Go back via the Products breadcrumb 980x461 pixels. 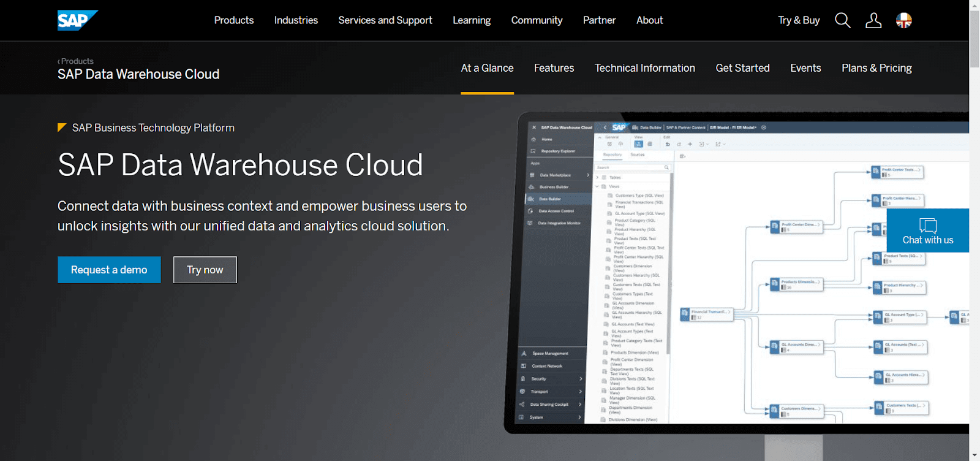[x=76, y=61]
